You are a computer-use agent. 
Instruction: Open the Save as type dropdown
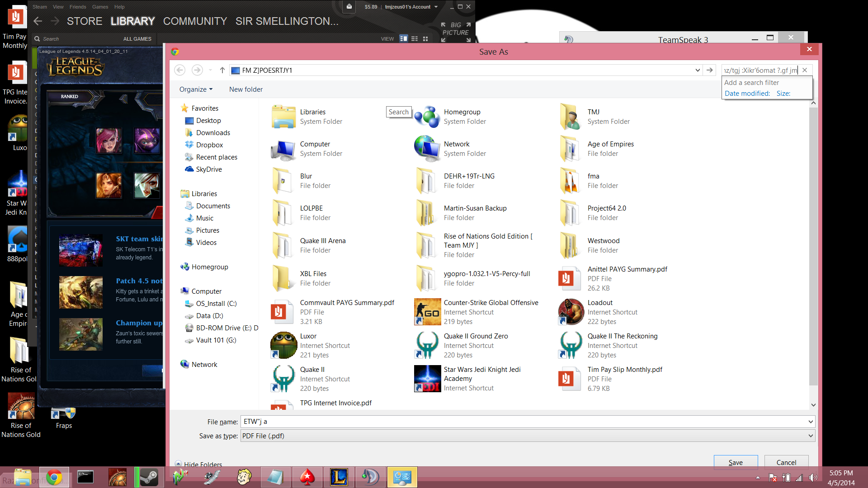[811, 436]
